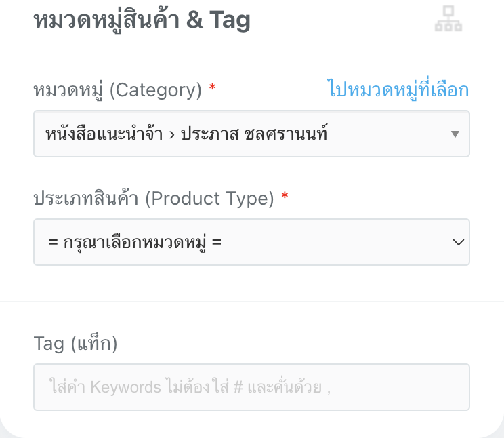Click the "›" separator in selected category

click(173, 134)
